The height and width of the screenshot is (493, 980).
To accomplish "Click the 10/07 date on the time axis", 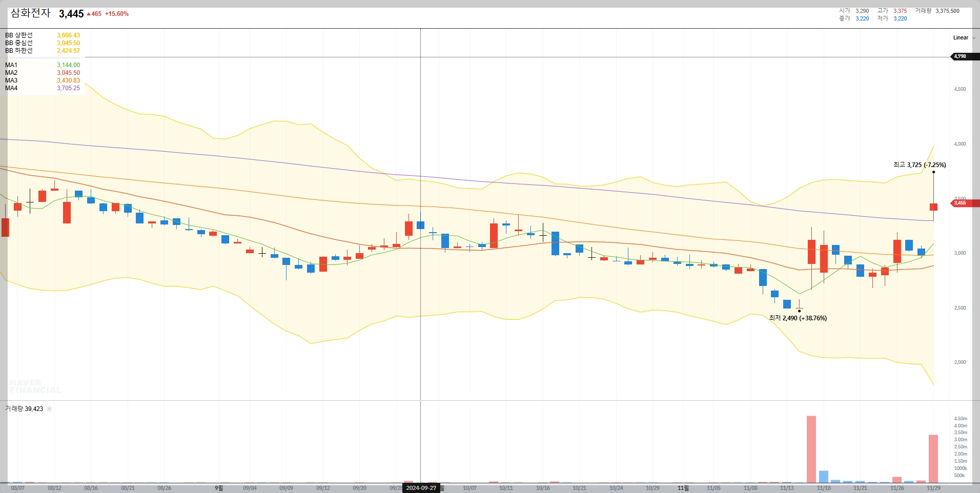I will 469,488.
